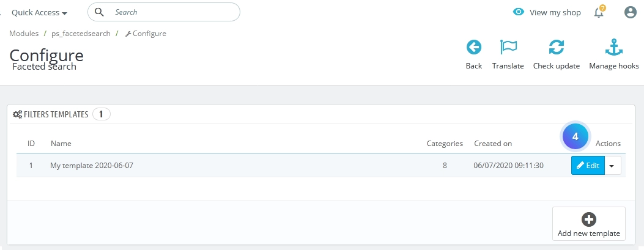Edit the My template 2020-06-07 filter
This screenshot has height=250, width=644.
[588, 166]
